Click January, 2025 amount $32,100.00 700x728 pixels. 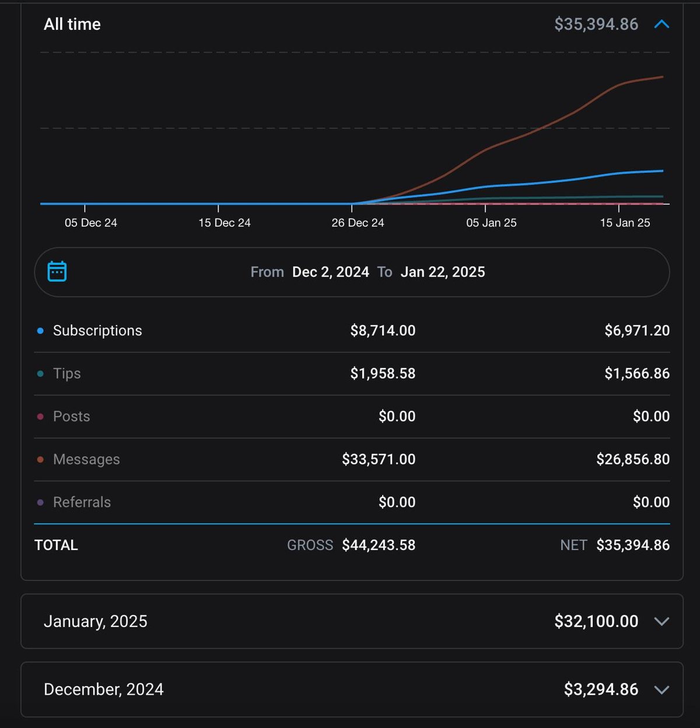(x=596, y=621)
